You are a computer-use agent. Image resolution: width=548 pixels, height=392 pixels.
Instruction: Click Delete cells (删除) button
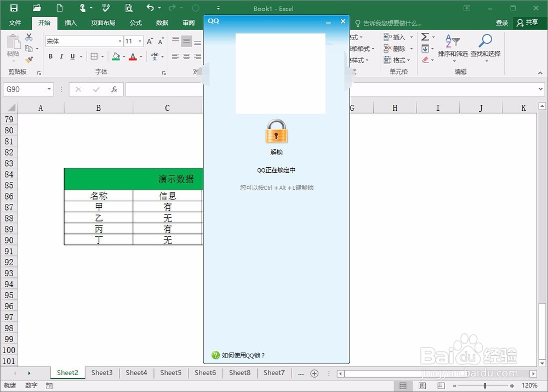tap(394, 49)
